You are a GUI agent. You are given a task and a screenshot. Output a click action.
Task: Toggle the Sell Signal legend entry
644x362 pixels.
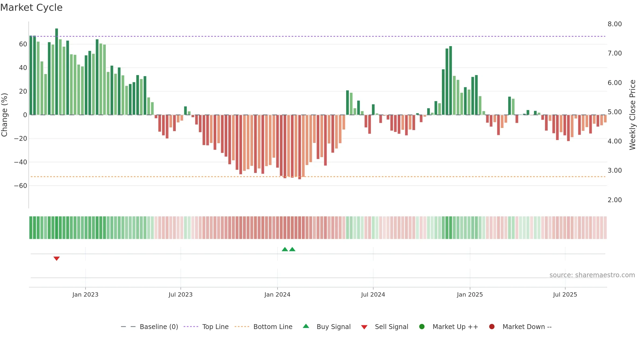point(385,327)
